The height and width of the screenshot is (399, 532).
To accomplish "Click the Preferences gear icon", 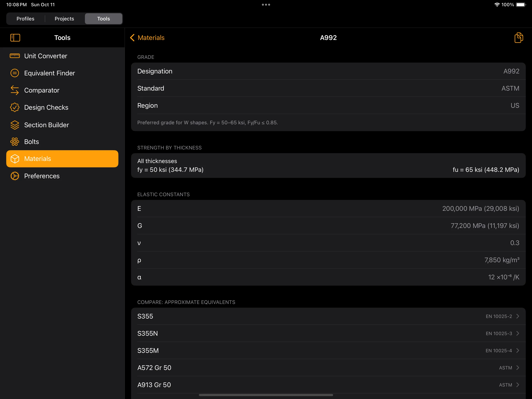I will [x=15, y=176].
